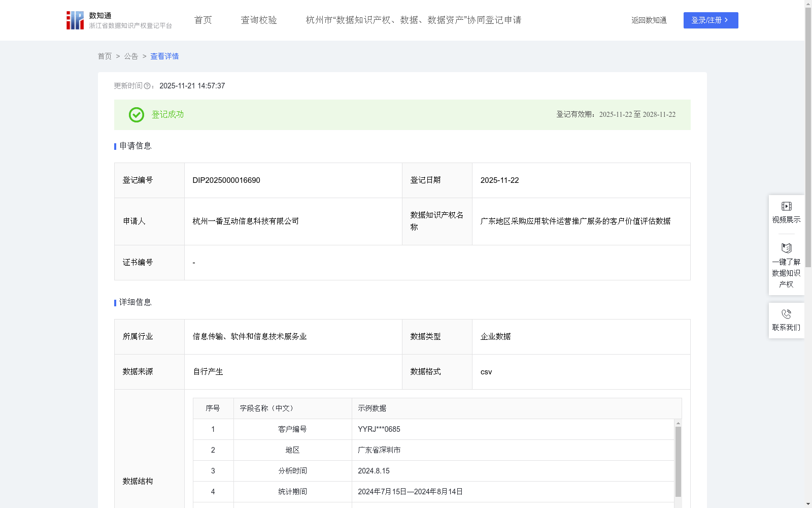The height and width of the screenshot is (508, 812).
Task: Click sample value YYRJ***0685
Action: click(379, 429)
